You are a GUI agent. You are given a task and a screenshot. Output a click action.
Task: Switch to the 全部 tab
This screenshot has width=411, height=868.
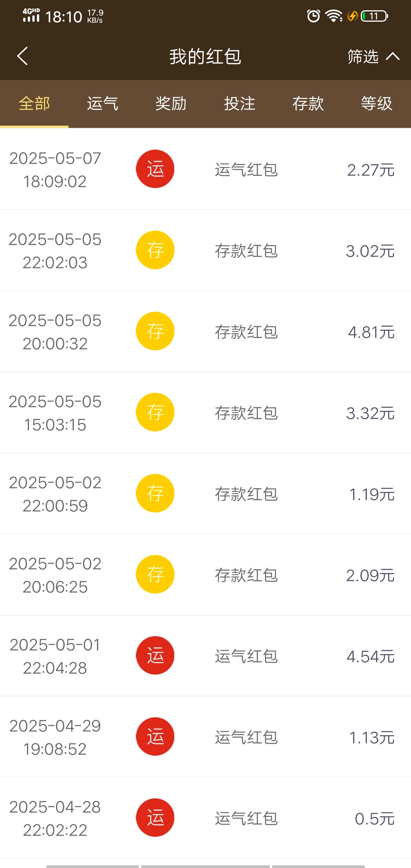point(34,104)
